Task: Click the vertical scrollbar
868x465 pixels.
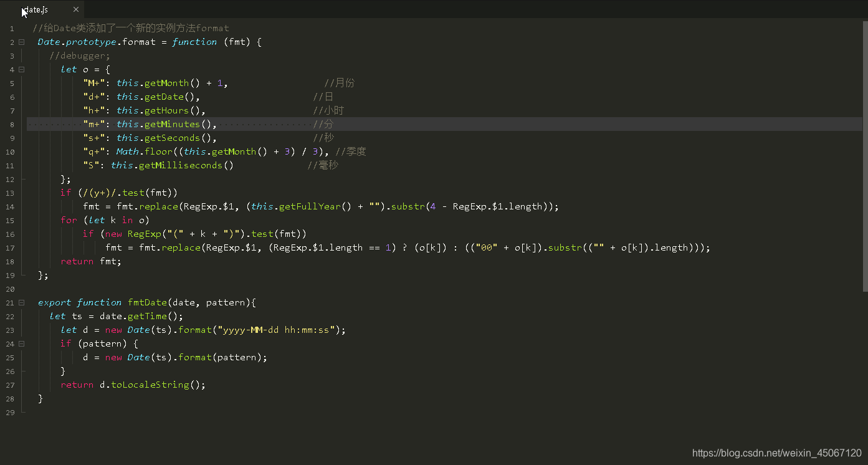Action: (865, 156)
